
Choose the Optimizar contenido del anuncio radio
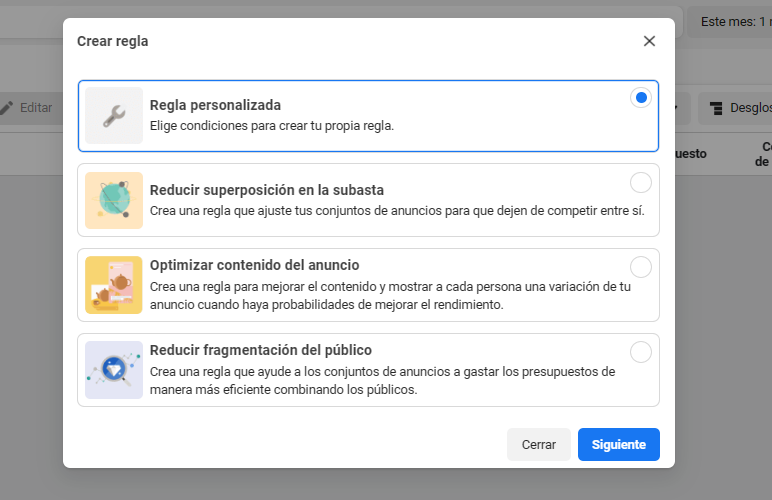(x=641, y=267)
